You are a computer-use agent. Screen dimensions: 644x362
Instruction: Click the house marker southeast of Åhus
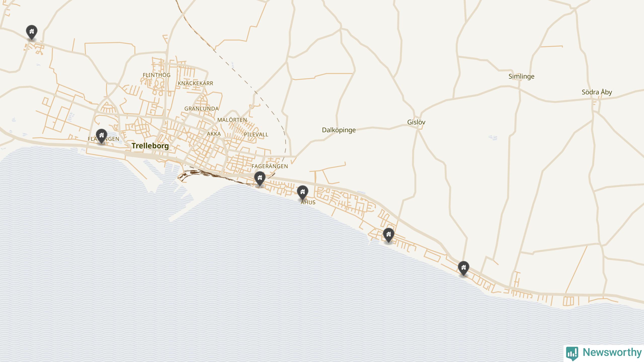pyautogui.click(x=389, y=235)
